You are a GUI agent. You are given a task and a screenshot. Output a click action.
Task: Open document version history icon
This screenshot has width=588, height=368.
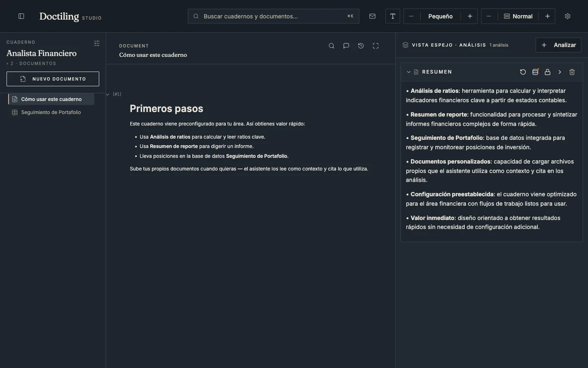pyautogui.click(x=361, y=46)
